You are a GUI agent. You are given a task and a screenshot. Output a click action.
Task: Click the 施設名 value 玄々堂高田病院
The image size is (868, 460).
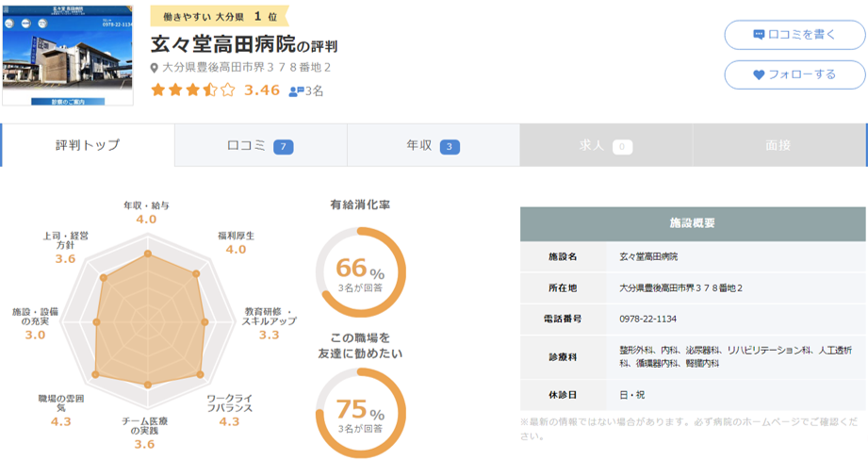(x=648, y=256)
